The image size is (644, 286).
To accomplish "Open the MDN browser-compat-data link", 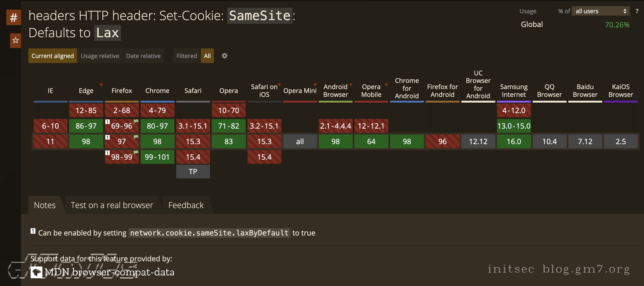I will tap(109, 272).
